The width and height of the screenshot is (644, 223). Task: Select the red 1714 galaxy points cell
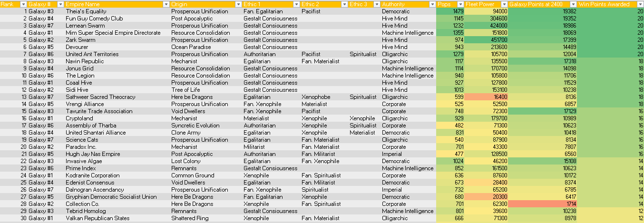point(543,204)
